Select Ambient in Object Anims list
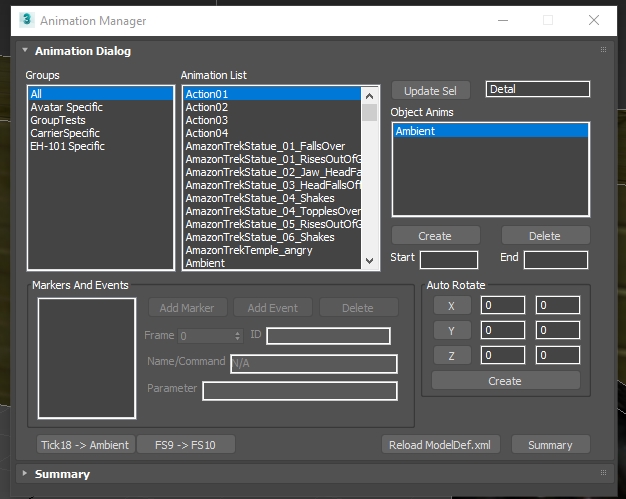The width and height of the screenshot is (626, 499). pyautogui.click(x=491, y=131)
